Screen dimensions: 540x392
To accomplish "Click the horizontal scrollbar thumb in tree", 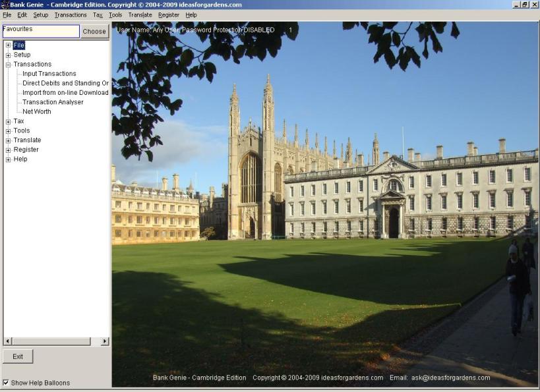I will coord(51,341).
